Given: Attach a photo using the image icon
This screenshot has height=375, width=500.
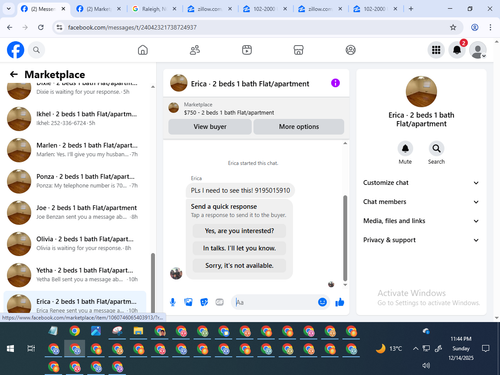Looking at the screenshot, I should pos(188,302).
